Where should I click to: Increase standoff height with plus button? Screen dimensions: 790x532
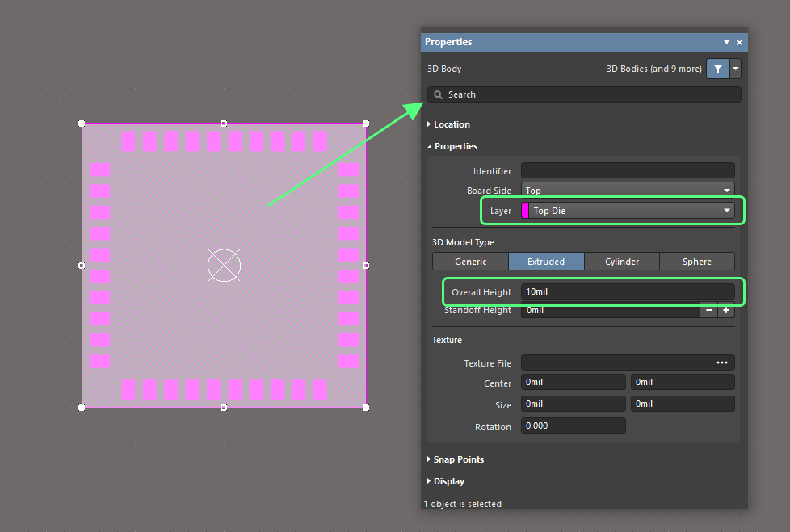click(726, 310)
